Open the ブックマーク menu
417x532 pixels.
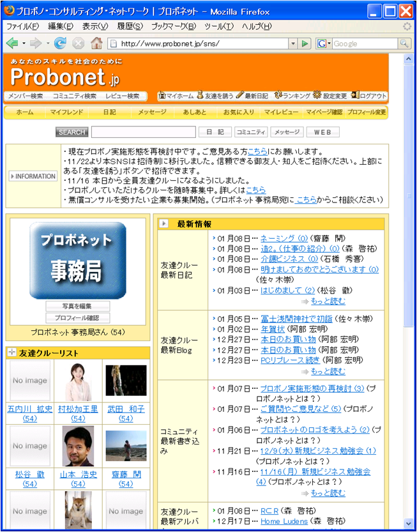174,26
